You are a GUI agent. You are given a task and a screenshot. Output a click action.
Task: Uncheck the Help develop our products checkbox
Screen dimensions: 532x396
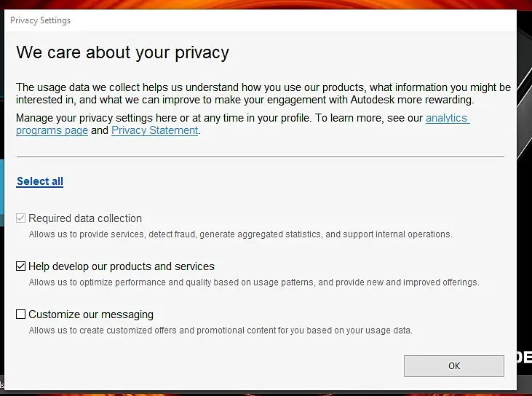click(x=21, y=266)
